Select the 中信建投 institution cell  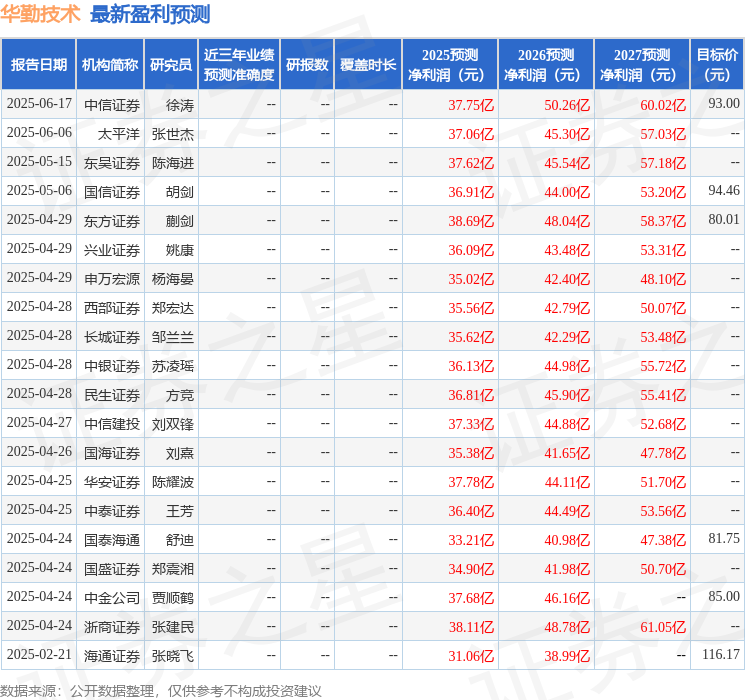point(112,424)
